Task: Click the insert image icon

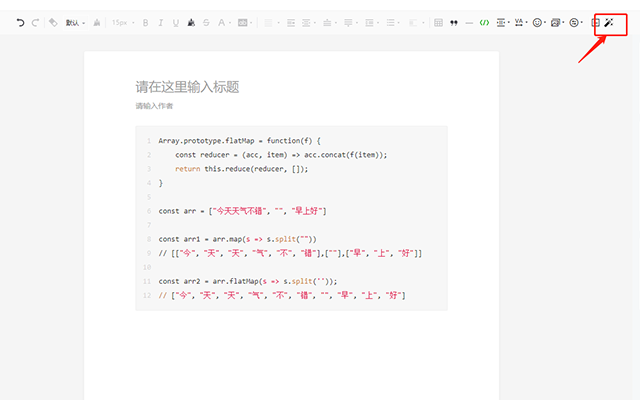Action: tap(555, 23)
